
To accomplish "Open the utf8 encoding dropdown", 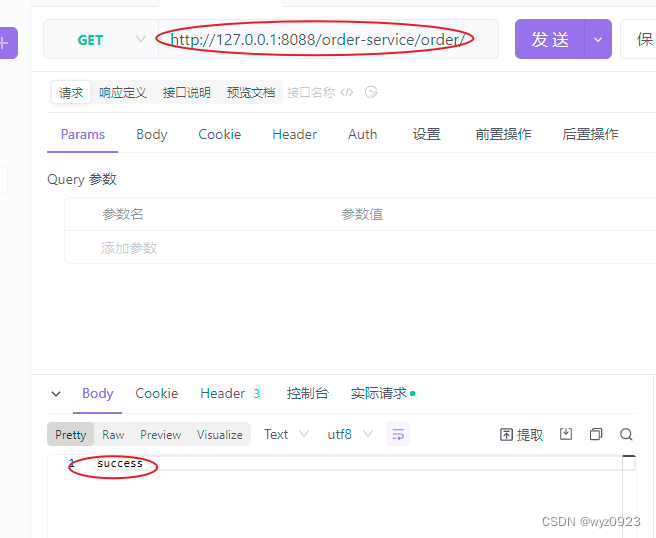I will (x=350, y=434).
